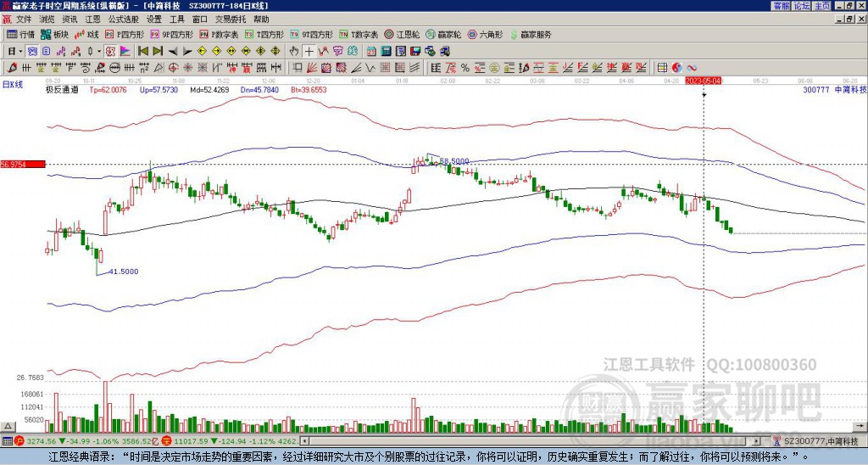This screenshot has height=465, width=868.
Task: Click the red step chart icon
Action: click(75, 52)
